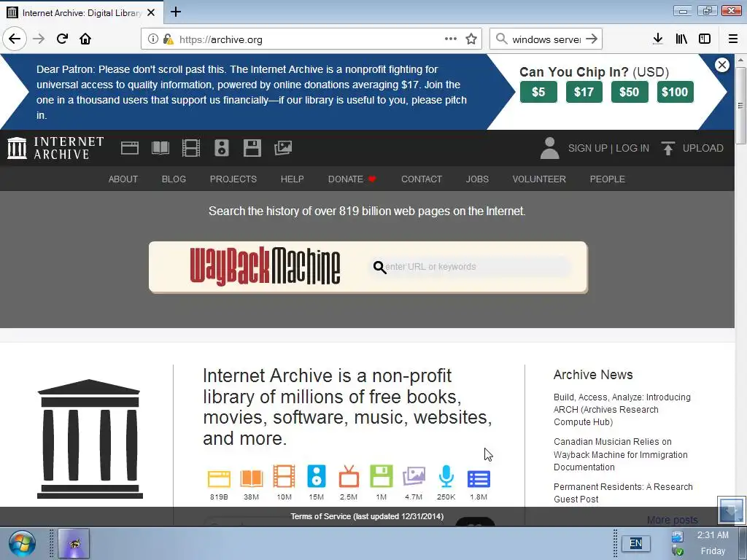Open the ARCH Archives Research Compute Hub article
Viewport: 747px width, 560px height.
click(x=622, y=410)
